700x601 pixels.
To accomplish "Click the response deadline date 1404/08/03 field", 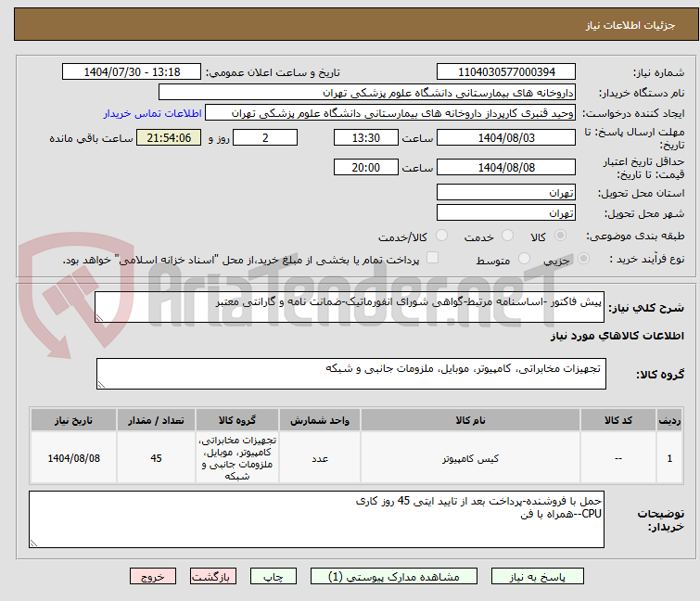I will [x=505, y=137].
